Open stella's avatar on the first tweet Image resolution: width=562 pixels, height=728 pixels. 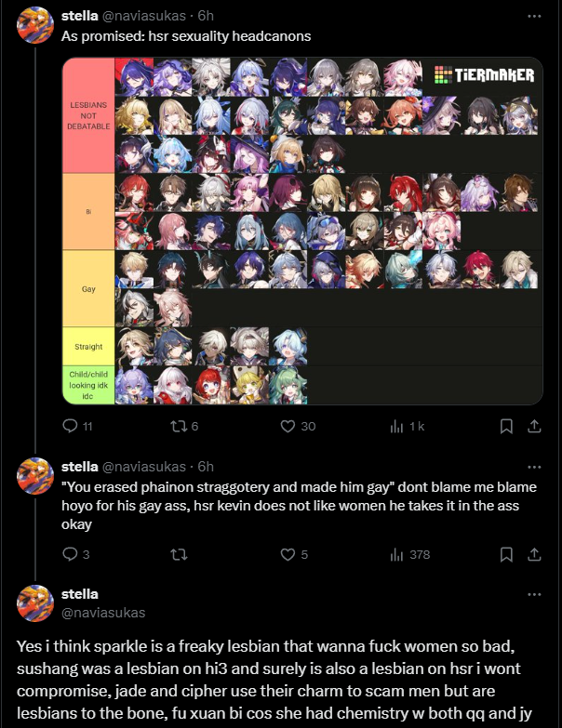[35, 25]
